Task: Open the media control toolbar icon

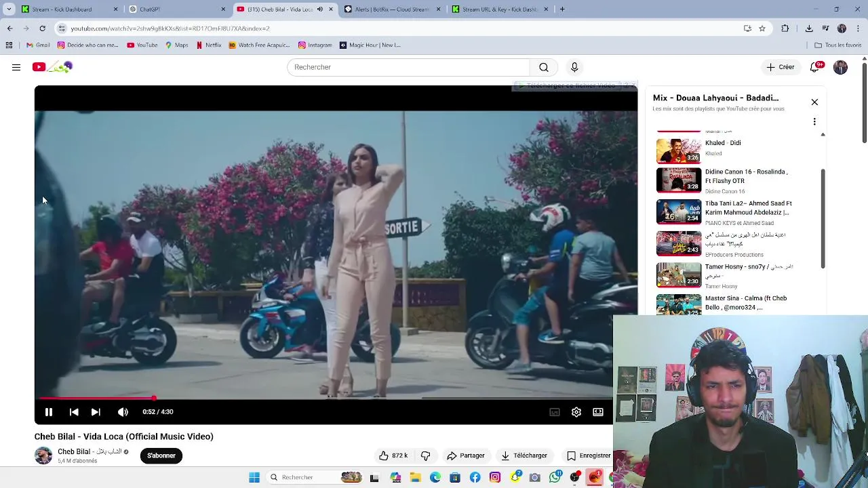Action: coord(825,28)
